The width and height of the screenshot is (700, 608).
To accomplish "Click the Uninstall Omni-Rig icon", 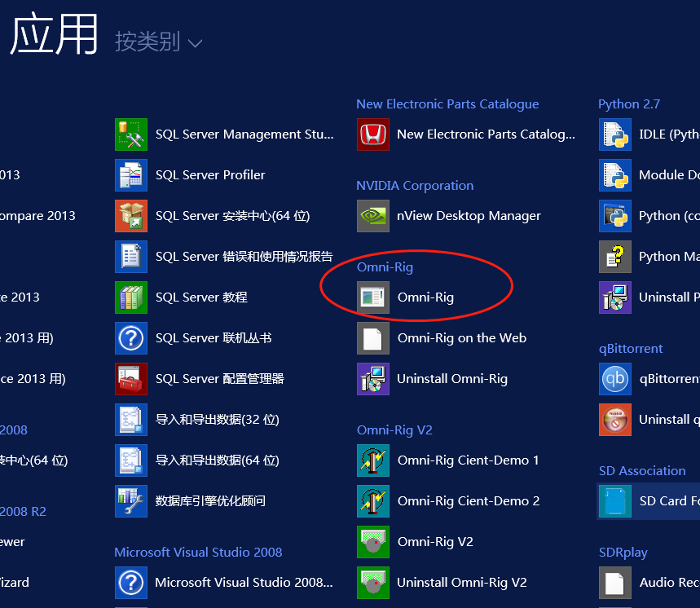I will (373, 379).
